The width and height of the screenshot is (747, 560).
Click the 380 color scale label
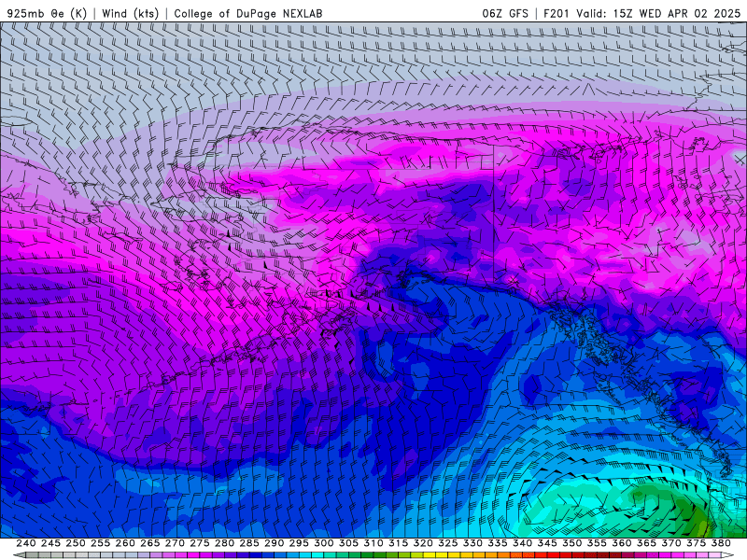pyautogui.click(x=721, y=543)
